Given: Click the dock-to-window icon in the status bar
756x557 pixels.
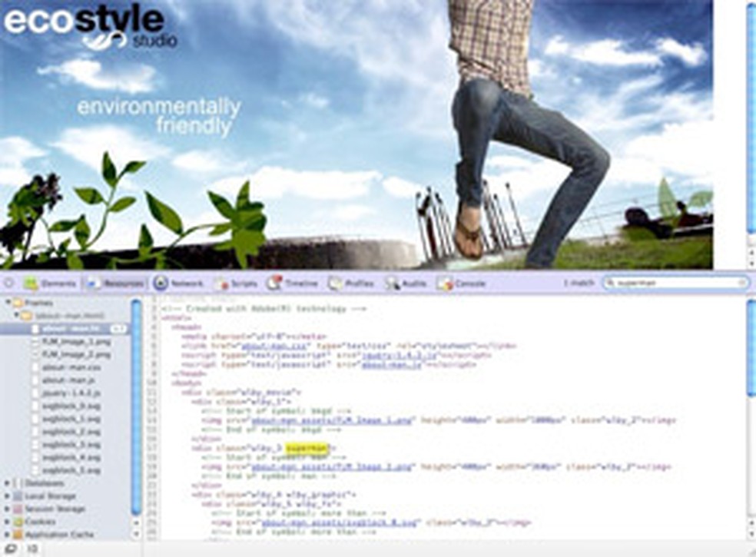Looking at the screenshot, I should 10,549.
